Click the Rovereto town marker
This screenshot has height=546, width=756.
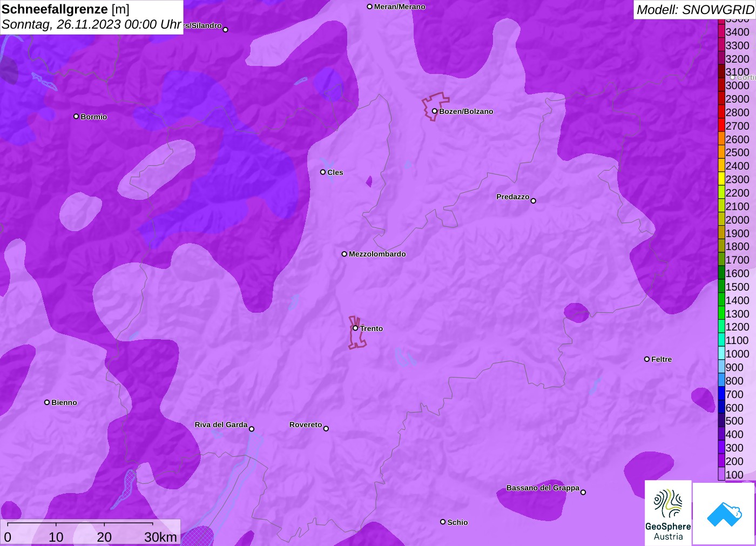tap(326, 429)
